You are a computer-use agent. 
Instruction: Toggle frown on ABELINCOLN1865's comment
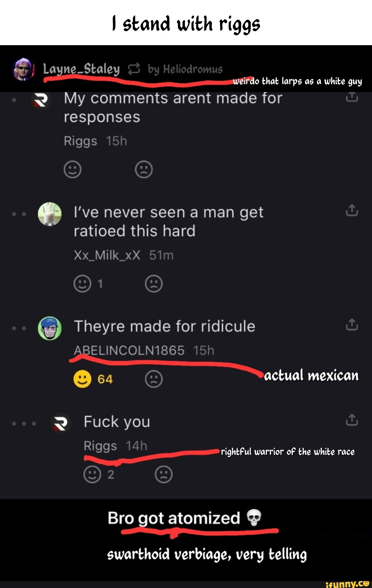pyautogui.click(x=154, y=379)
